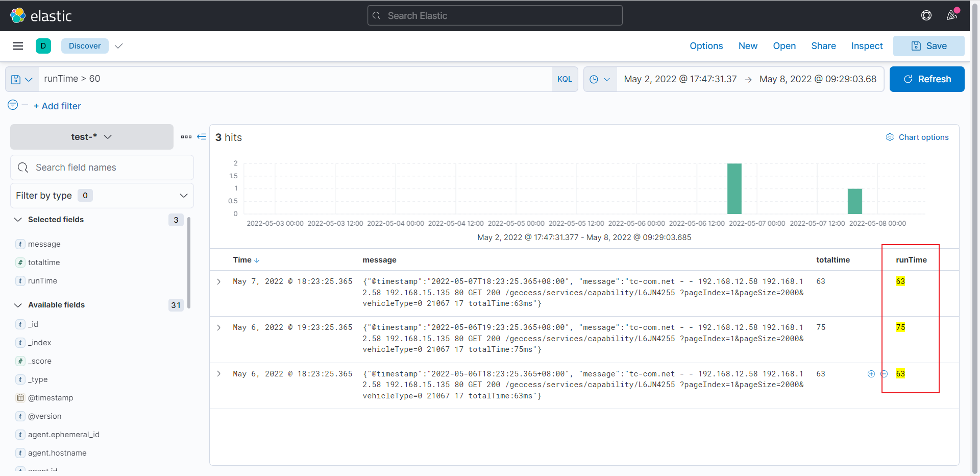Click the @timestamp date type icon
Viewport: 980px width, 476px height.
tap(20, 398)
